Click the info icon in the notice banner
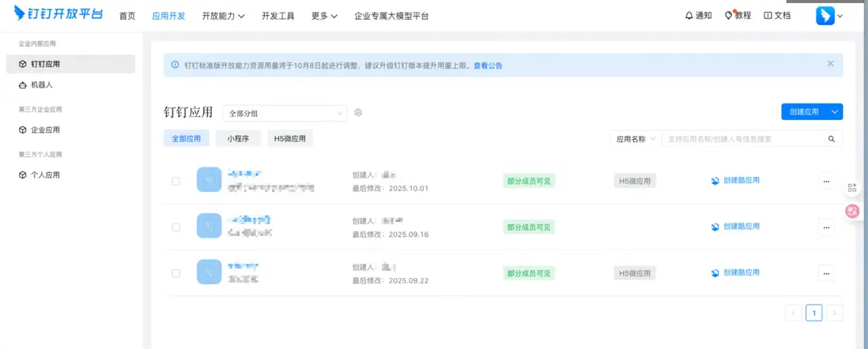 point(175,66)
